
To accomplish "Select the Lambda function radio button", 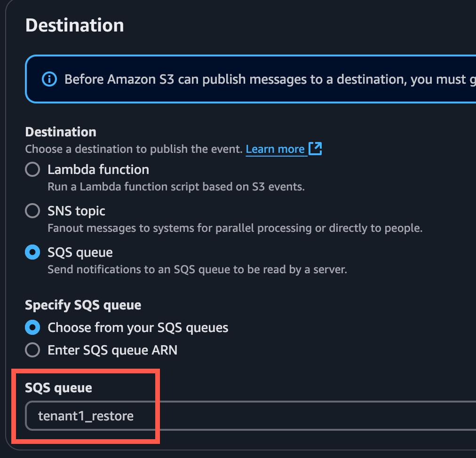I will tap(32, 169).
